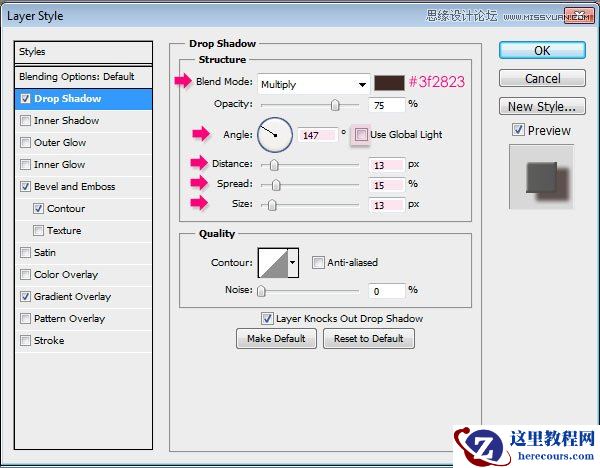Click the Spread slider handle
600x468 pixels.
tap(276, 185)
